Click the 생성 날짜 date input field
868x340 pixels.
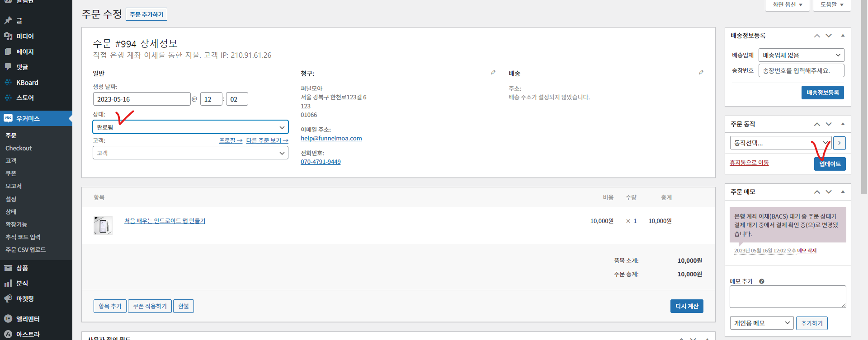(x=142, y=99)
